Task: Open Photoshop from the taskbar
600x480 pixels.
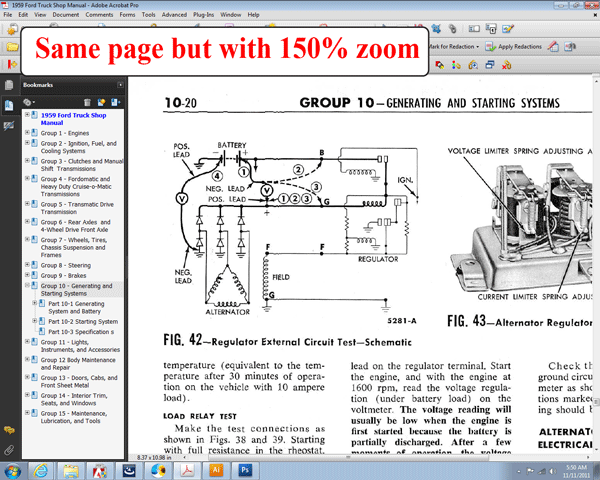Action: click(x=245, y=470)
